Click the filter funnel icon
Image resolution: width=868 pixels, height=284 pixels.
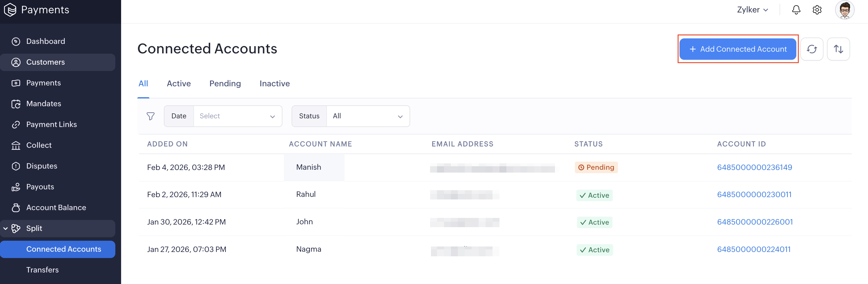point(150,116)
